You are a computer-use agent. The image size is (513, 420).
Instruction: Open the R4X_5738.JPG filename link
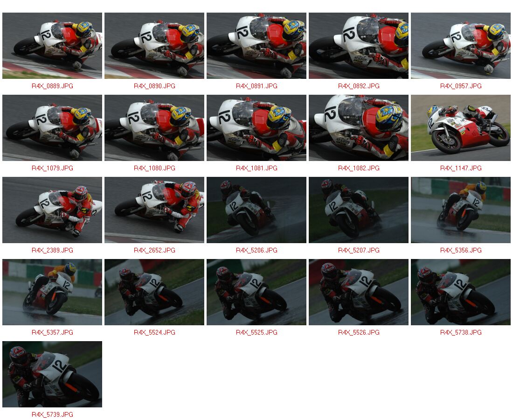(x=461, y=333)
